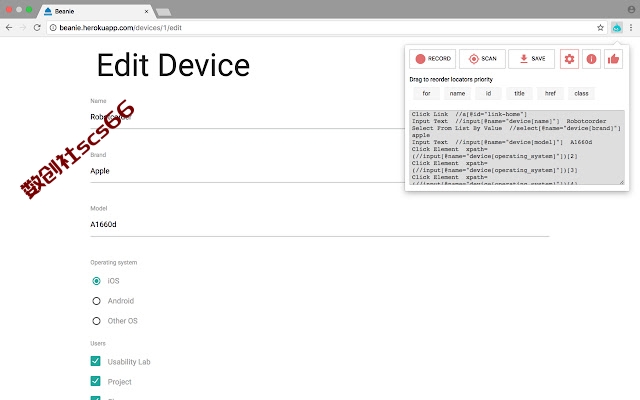Click the RECORD button in the extension popup
Viewport: 640px width, 400px height.
[432, 59]
